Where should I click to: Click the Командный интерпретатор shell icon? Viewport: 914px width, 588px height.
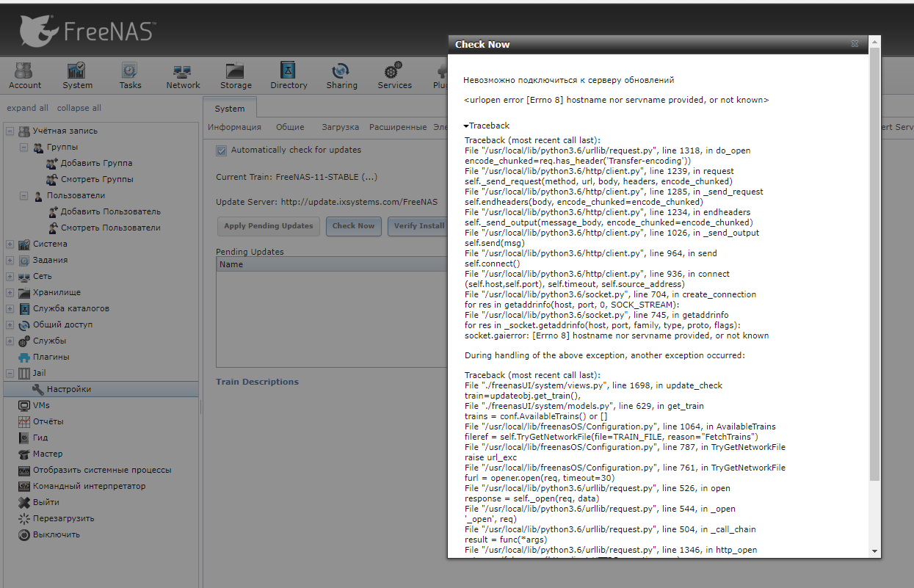24,486
